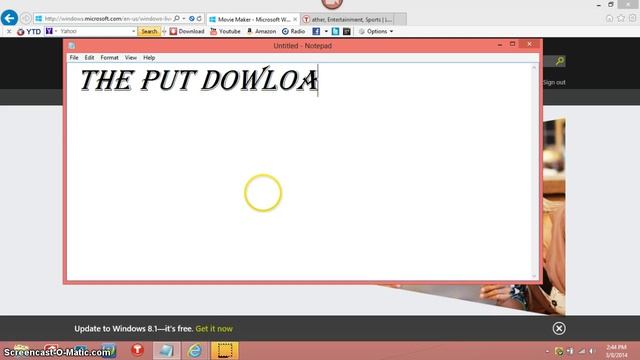Click the YTD logo on toolbar
Screen dimensions: 640x360
(x=29, y=31)
